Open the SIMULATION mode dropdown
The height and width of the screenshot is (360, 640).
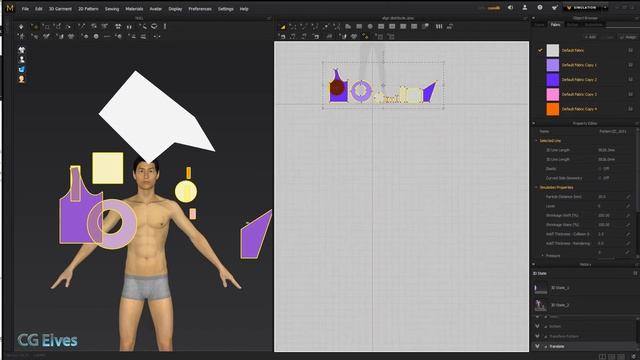click(604, 8)
